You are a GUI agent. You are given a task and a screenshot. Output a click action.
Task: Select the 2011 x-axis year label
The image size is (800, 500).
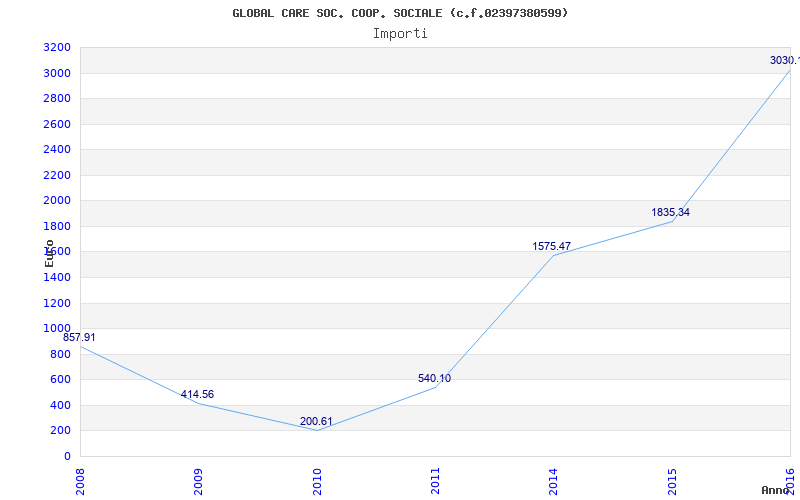[435, 481]
